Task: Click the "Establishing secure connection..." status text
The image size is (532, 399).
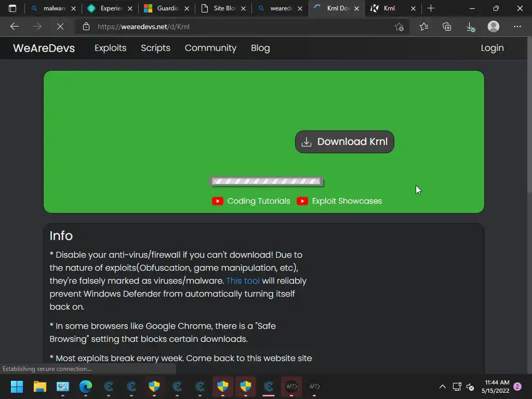Action: tap(47, 369)
